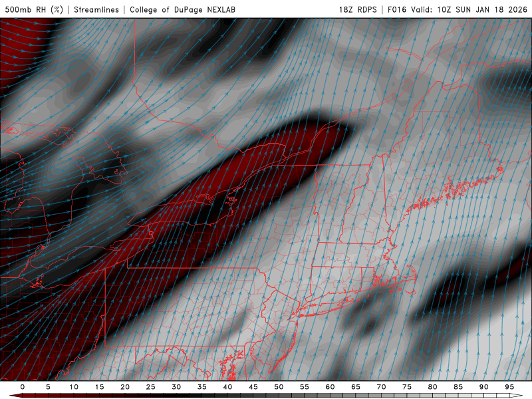Click the colorbar label '25'
The height and width of the screenshot is (399, 532).
151,387
